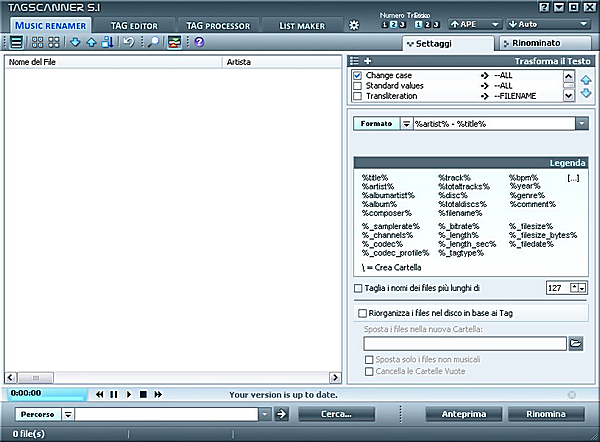Enable the Transliteration transform
Viewport: 600px width, 442px height.
pos(357,96)
